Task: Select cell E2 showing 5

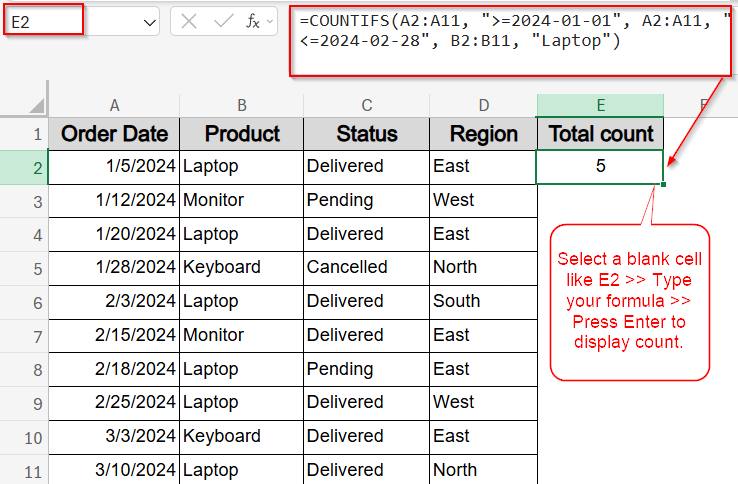Action: coord(600,167)
